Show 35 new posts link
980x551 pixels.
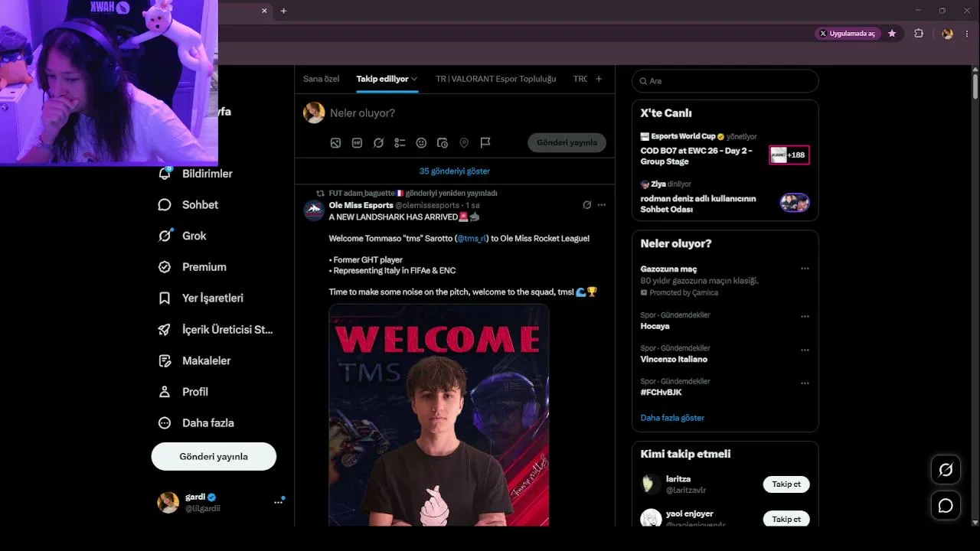point(455,171)
